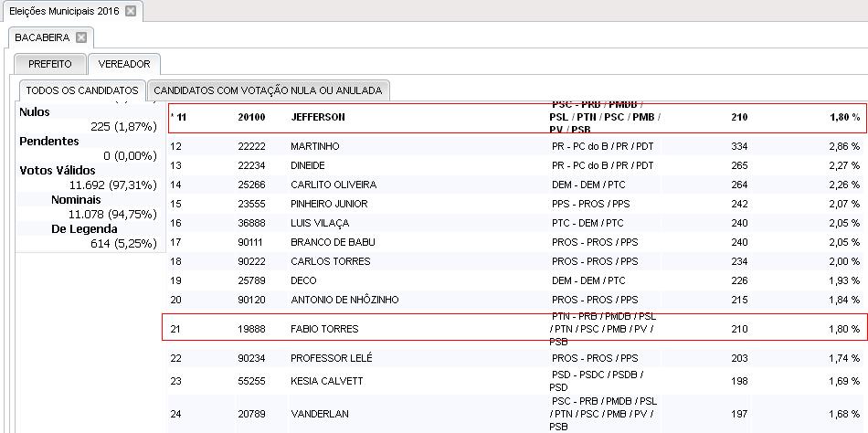Screen dimensions: 868x433
Task: Select the JEFFERSON candidate row
Action: (x=318, y=118)
